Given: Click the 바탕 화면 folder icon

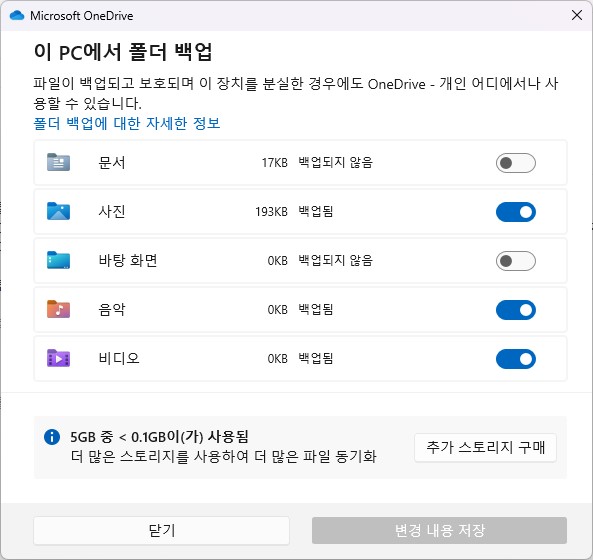Looking at the screenshot, I should click(x=58, y=260).
